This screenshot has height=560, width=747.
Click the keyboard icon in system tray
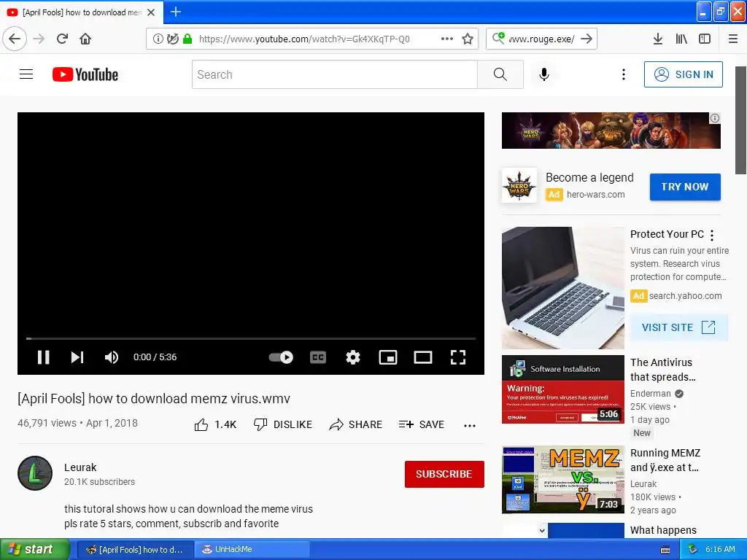(665, 550)
